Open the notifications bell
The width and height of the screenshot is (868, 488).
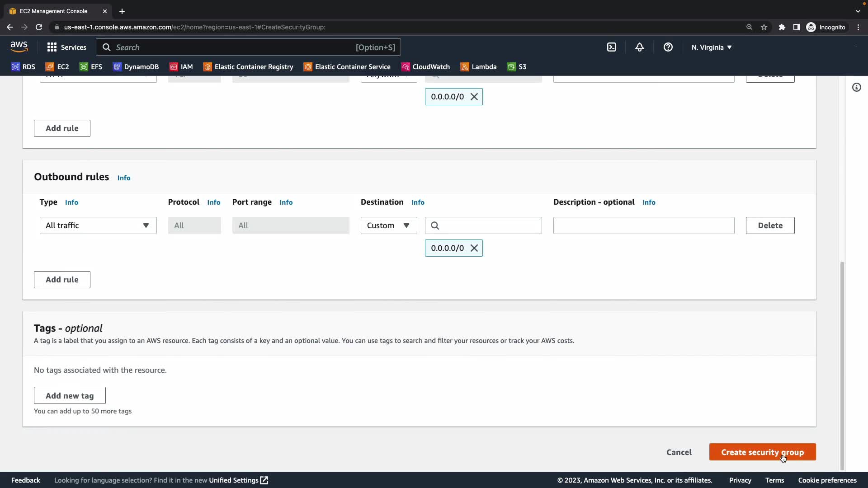pos(639,47)
